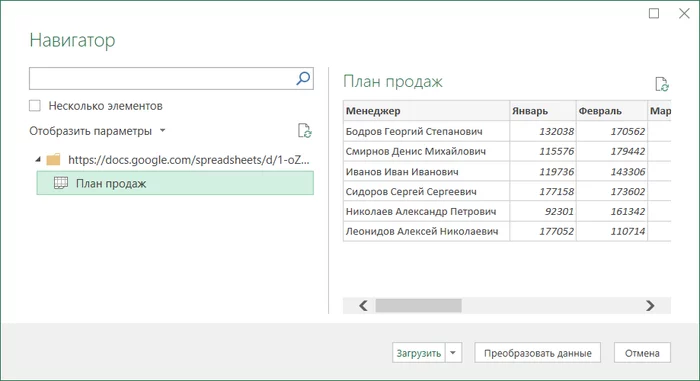Screen dimensions: 700x381
Task: Close the Навигатор dialog
Action: [684, 13]
